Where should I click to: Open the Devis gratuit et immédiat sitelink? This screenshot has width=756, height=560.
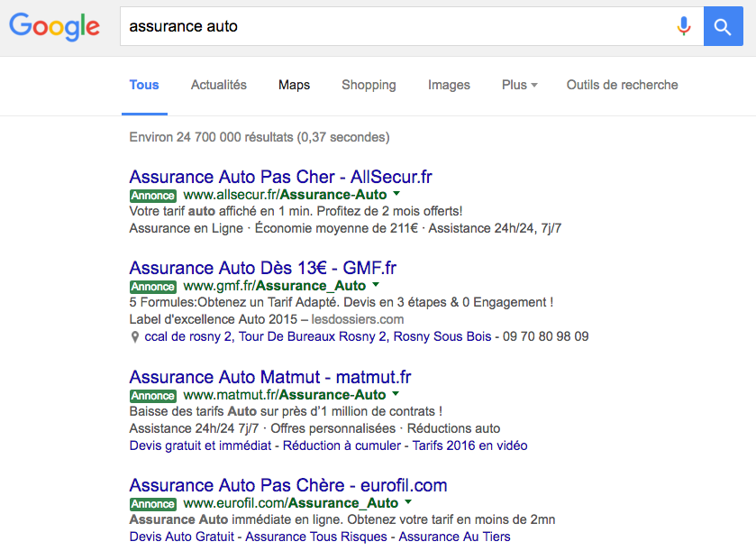pyautogui.click(x=200, y=445)
